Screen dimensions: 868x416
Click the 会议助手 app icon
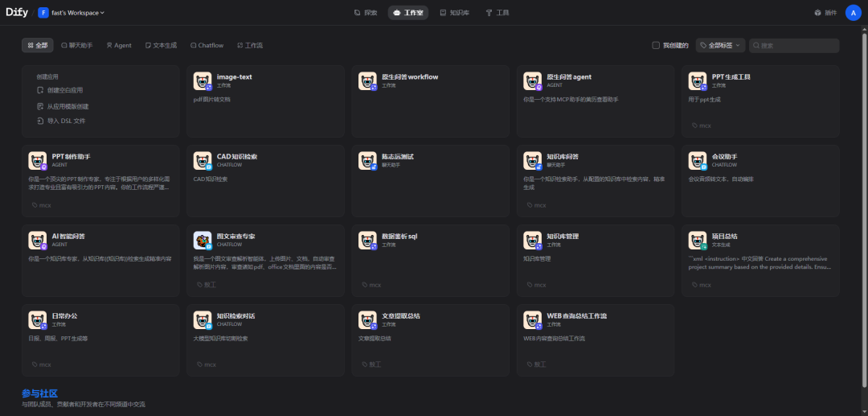(x=697, y=161)
